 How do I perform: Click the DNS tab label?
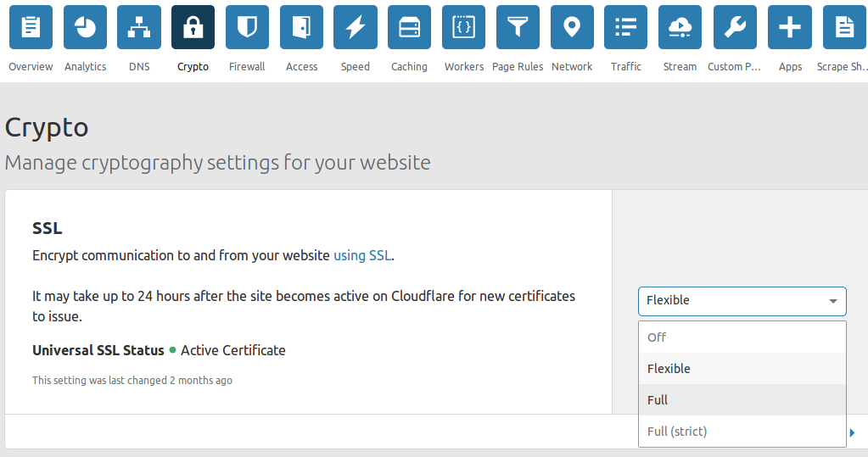[139, 66]
